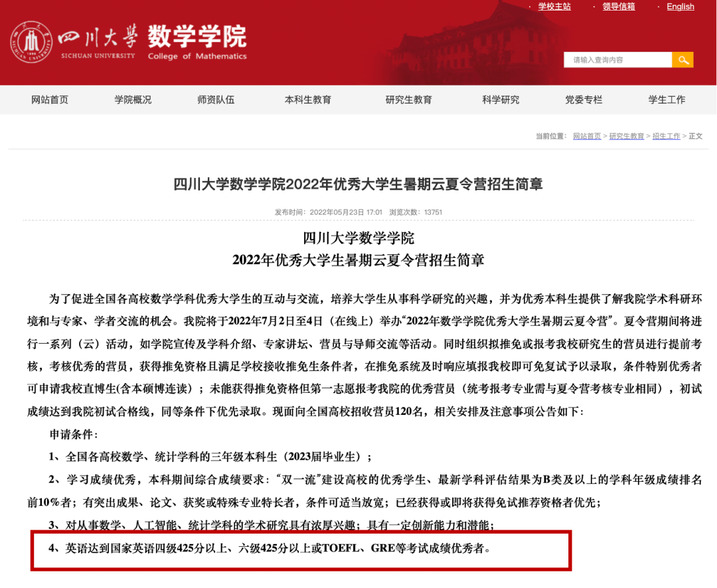
Task: Click the gray article headline 四川大学数学学院2022年优秀大学生暑期云夏令营招生简章
Action: tap(358, 184)
